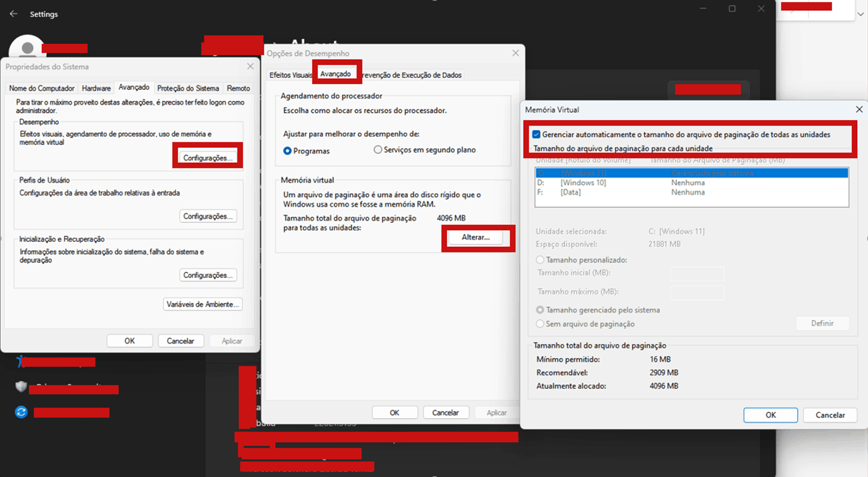Click the Tamanho inicial (MB) input field
This screenshot has width=868, height=477.
coord(697,274)
